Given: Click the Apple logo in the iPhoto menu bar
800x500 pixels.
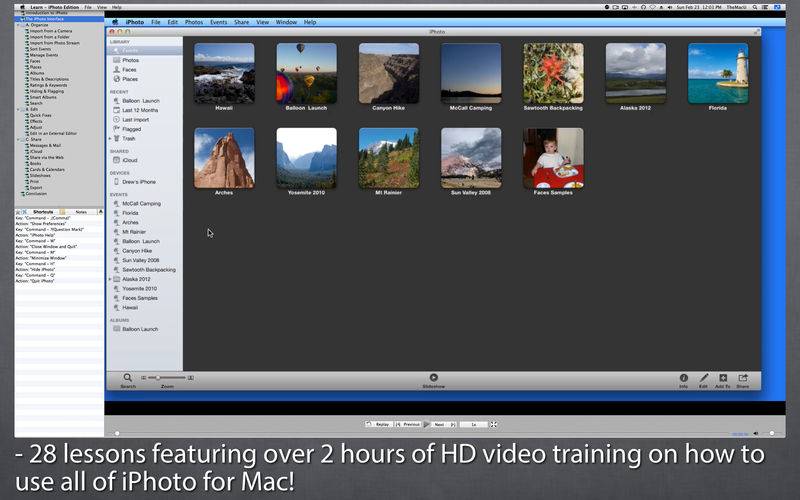Looking at the screenshot, I should pyautogui.click(x=115, y=22).
